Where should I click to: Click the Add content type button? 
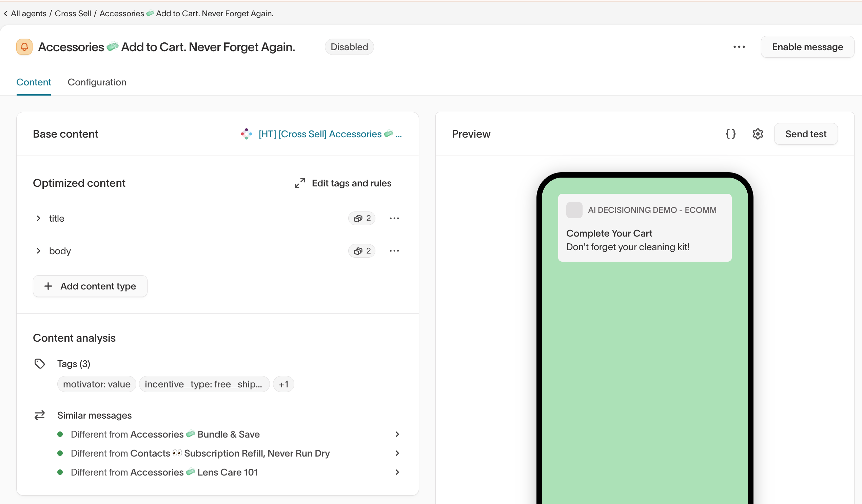coord(90,286)
